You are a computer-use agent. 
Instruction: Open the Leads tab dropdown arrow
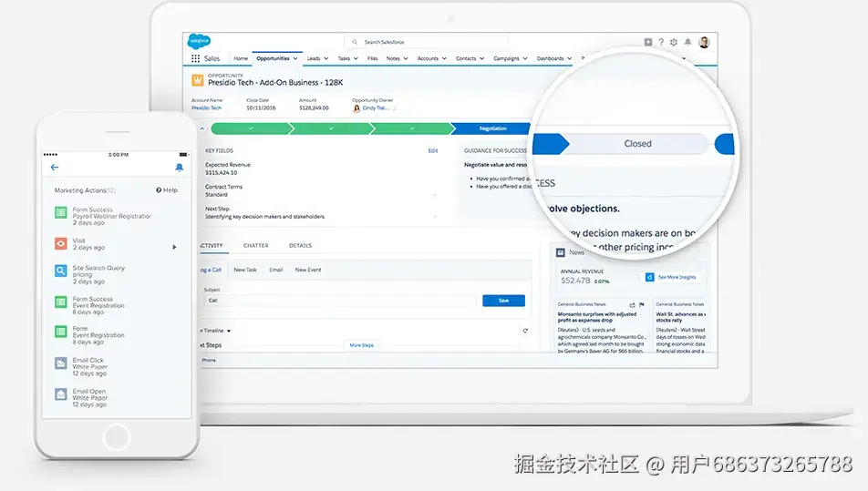click(x=326, y=58)
